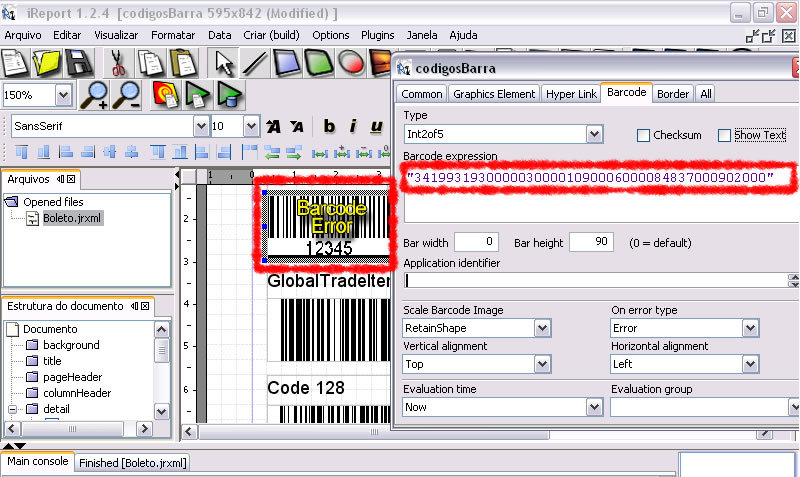Click the design canvas scroll left arrow

(189, 432)
